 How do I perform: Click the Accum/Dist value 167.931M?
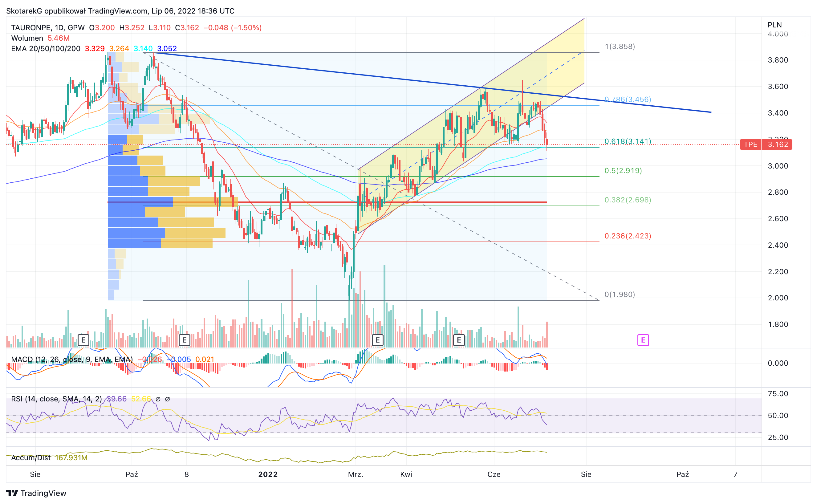coord(71,458)
